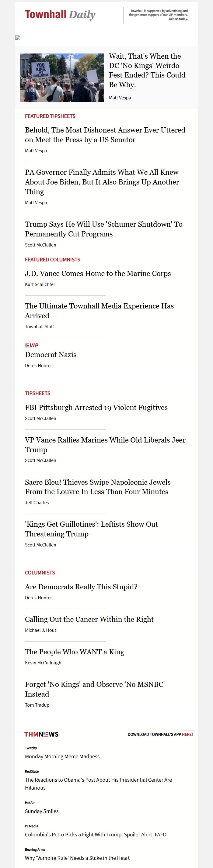Open the 'Democrat Nazis' VIP column

tap(51, 354)
